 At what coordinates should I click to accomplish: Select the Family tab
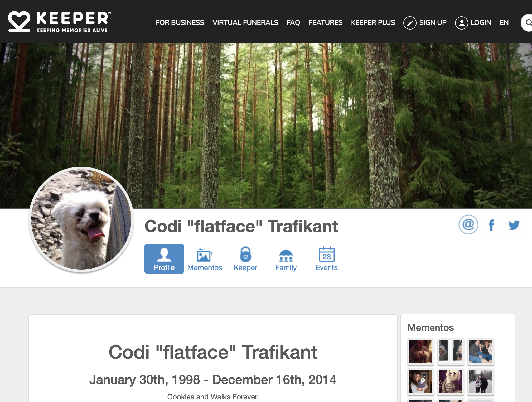click(286, 259)
